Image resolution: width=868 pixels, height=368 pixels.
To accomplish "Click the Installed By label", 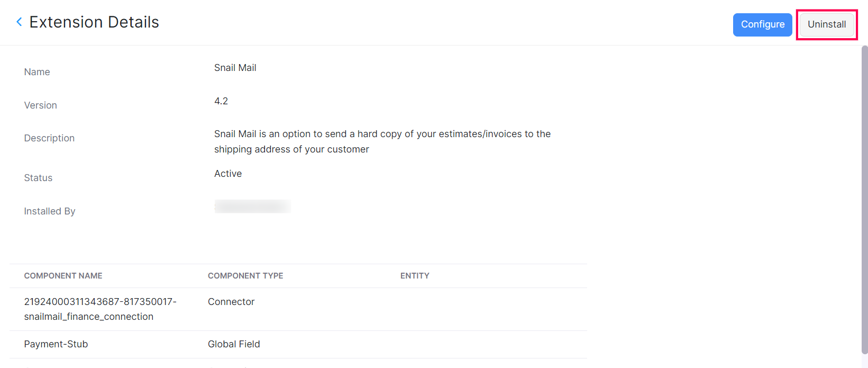I will pyautogui.click(x=50, y=211).
